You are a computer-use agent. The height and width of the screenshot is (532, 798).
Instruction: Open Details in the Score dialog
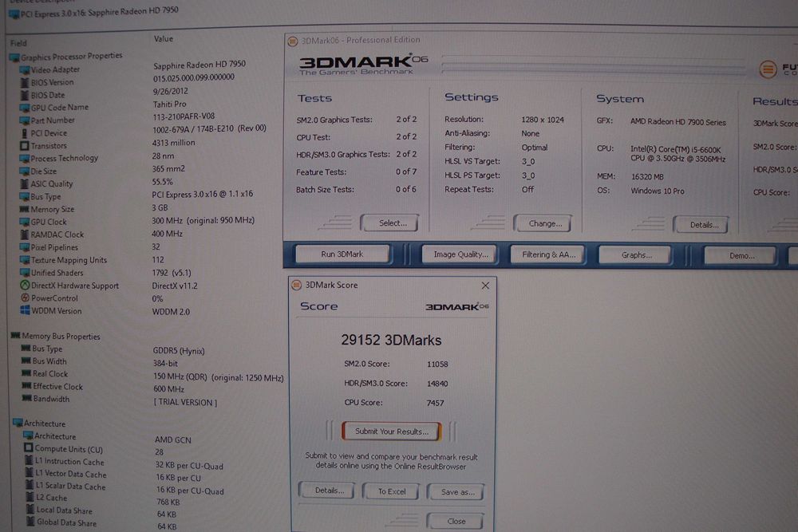pos(327,491)
